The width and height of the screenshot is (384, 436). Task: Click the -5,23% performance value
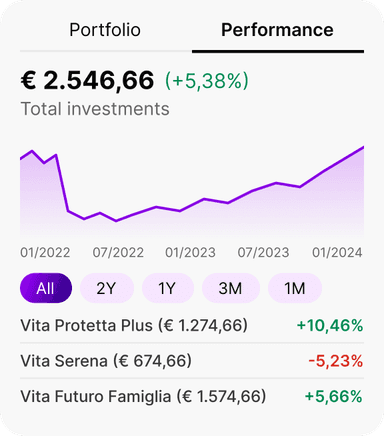[336, 361]
